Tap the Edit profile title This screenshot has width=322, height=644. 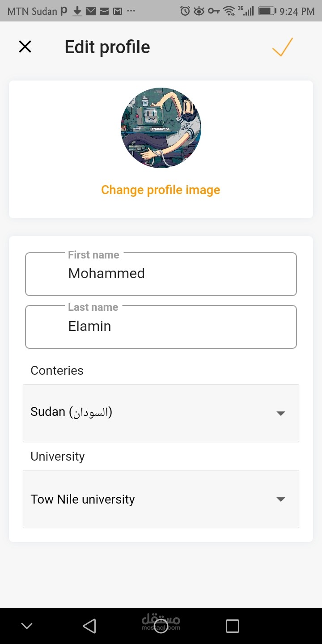pyautogui.click(x=107, y=47)
